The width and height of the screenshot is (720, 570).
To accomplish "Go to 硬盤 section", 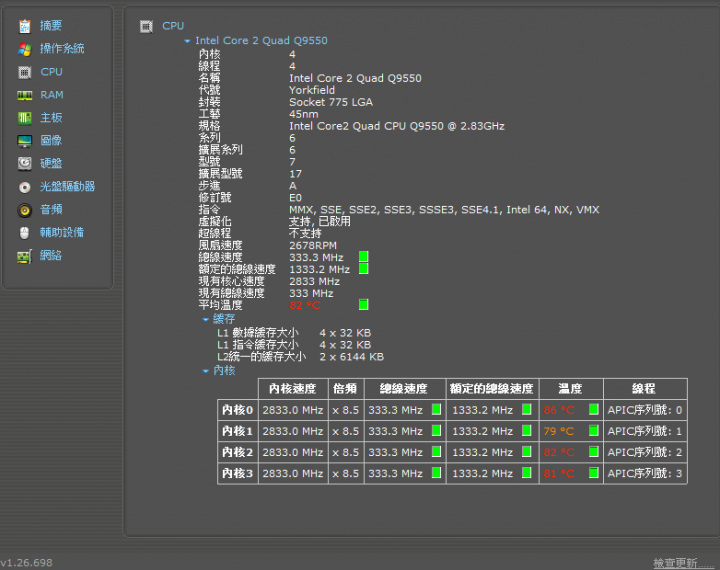I will coord(51,164).
